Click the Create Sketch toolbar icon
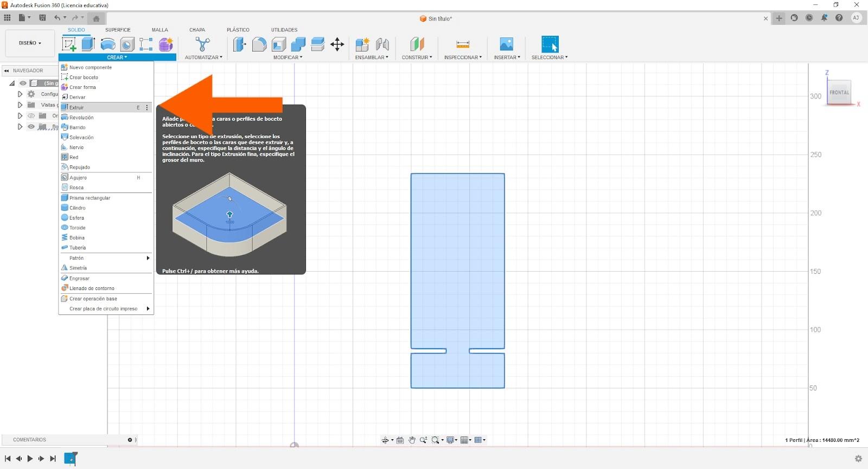The image size is (868, 469). pos(69,44)
